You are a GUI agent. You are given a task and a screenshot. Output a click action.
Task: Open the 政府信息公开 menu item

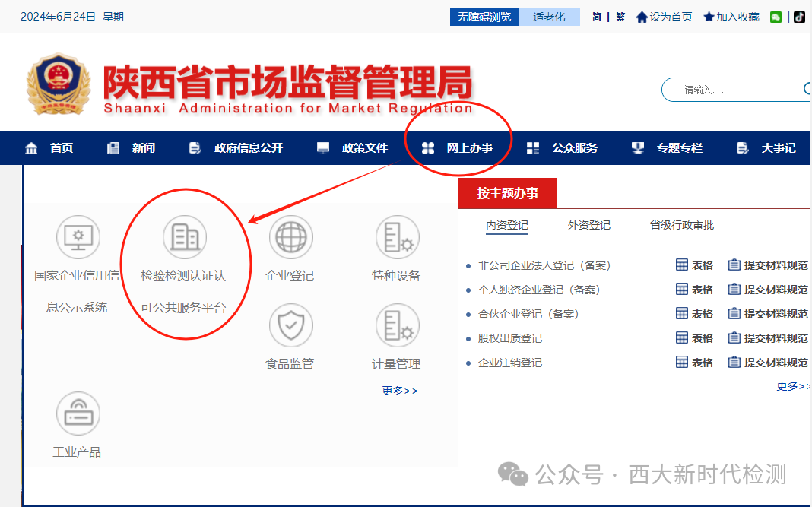pyautogui.click(x=248, y=147)
